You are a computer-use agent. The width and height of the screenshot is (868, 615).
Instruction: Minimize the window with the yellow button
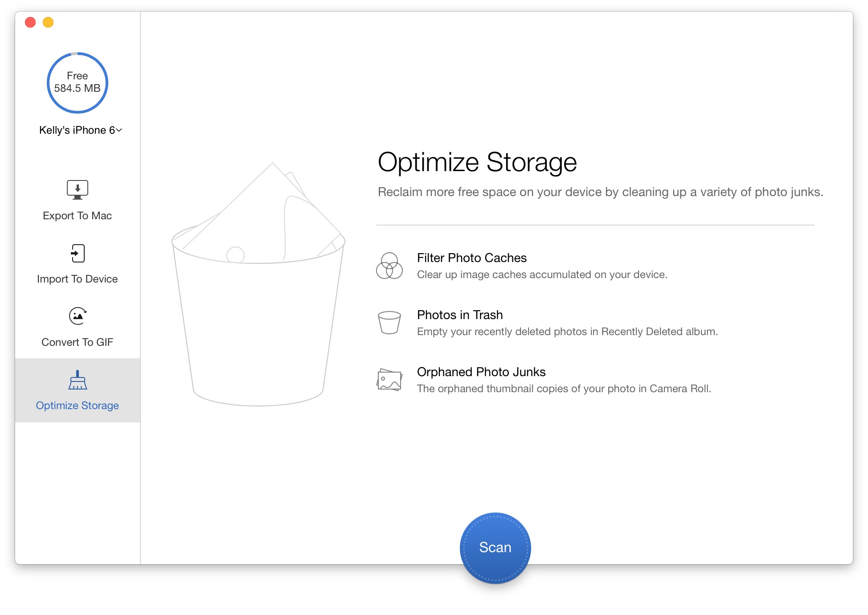[x=48, y=22]
